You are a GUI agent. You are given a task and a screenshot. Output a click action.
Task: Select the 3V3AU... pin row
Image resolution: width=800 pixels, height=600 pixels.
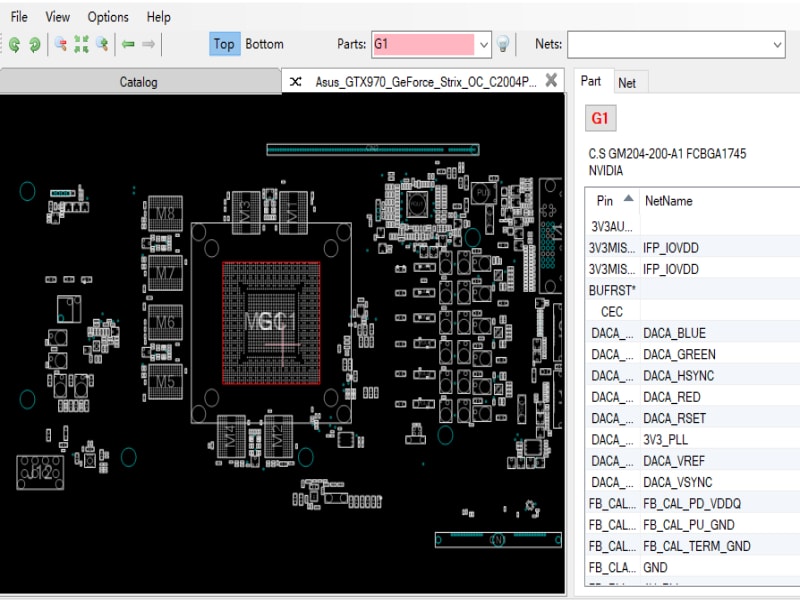693,227
